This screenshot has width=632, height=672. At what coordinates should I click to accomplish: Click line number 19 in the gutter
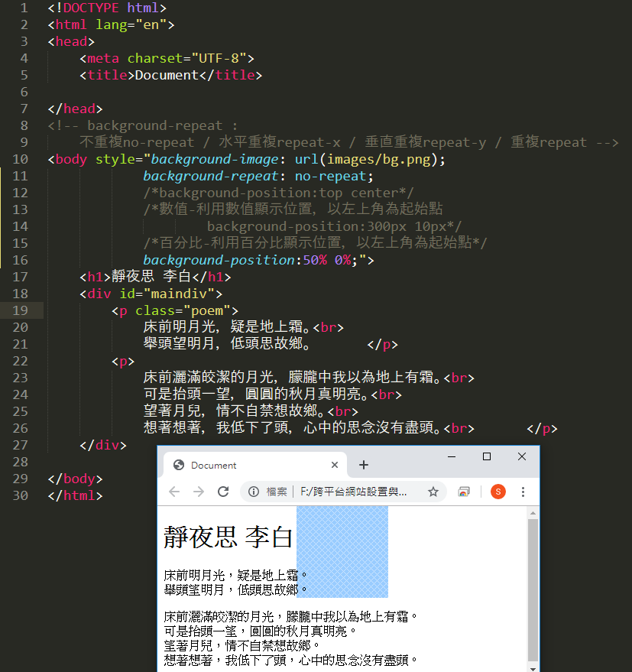[x=21, y=310]
